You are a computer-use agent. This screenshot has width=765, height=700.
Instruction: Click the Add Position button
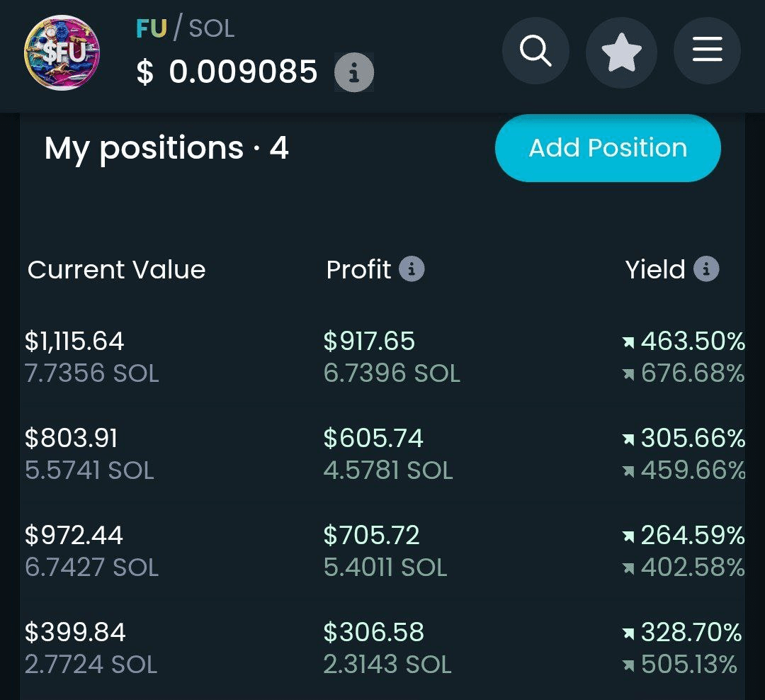(x=608, y=148)
